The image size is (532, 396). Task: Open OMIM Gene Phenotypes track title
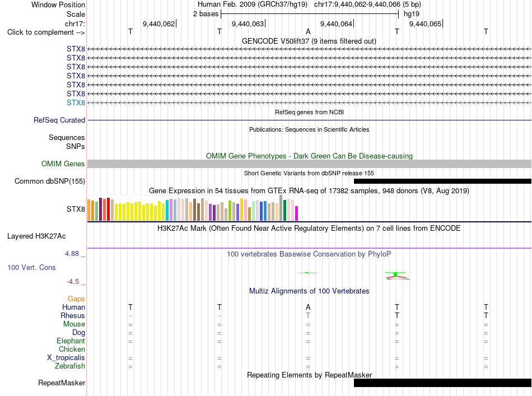point(309,156)
